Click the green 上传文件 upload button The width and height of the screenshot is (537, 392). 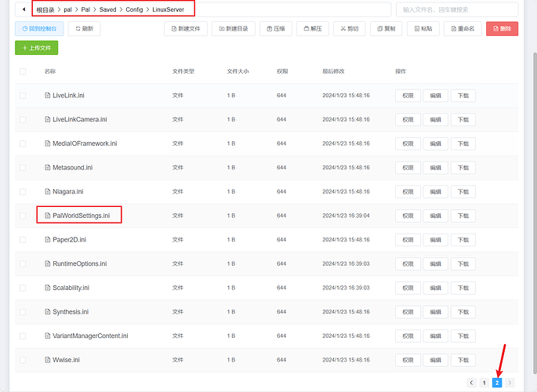(x=36, y=48)
